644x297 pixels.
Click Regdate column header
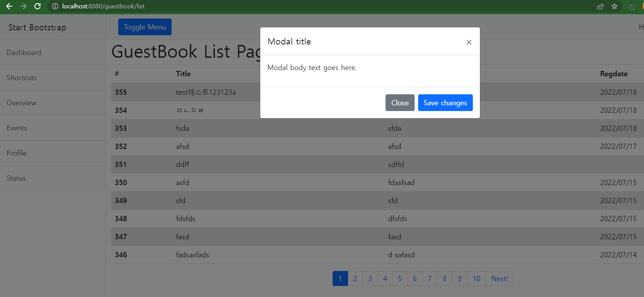(614, 74)
